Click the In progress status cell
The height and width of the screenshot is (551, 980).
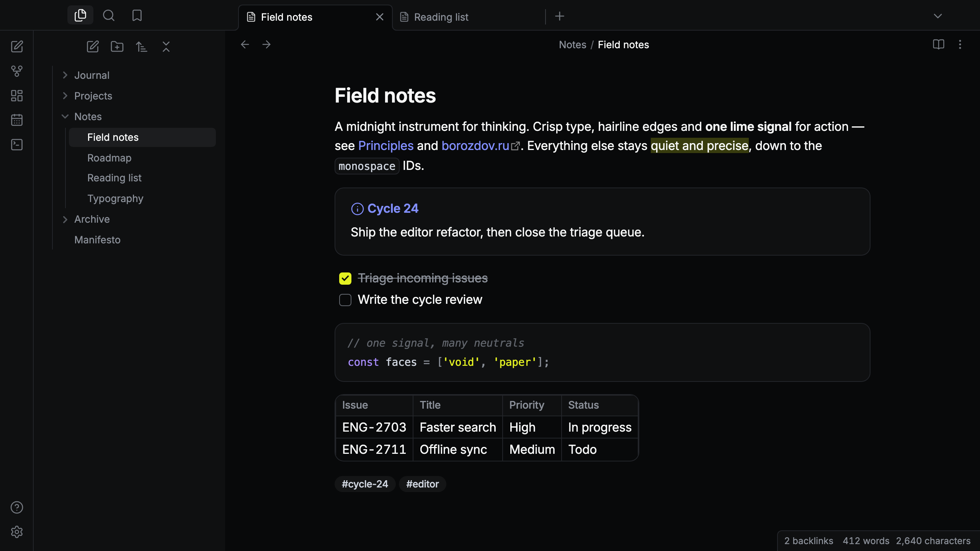(599, 427)
